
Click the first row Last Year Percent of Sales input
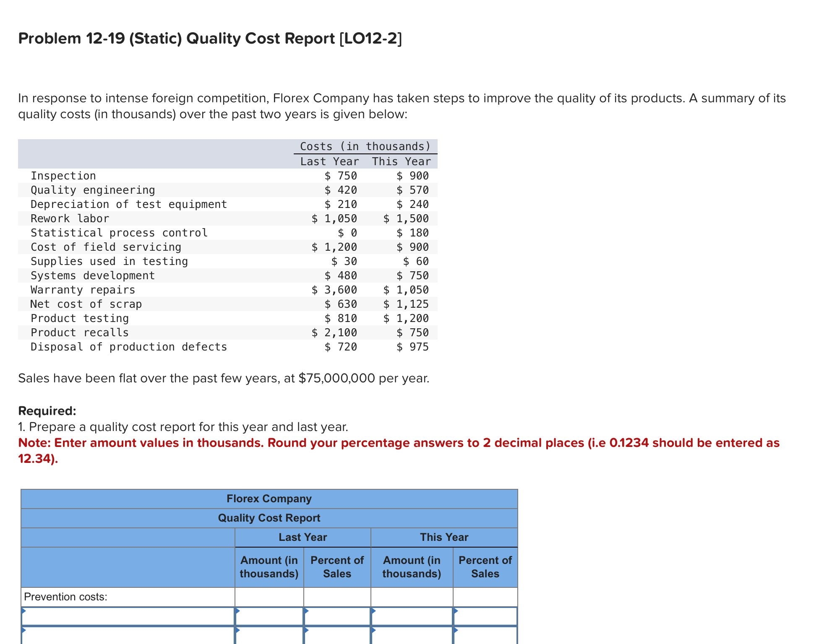(x=338, y=616)
